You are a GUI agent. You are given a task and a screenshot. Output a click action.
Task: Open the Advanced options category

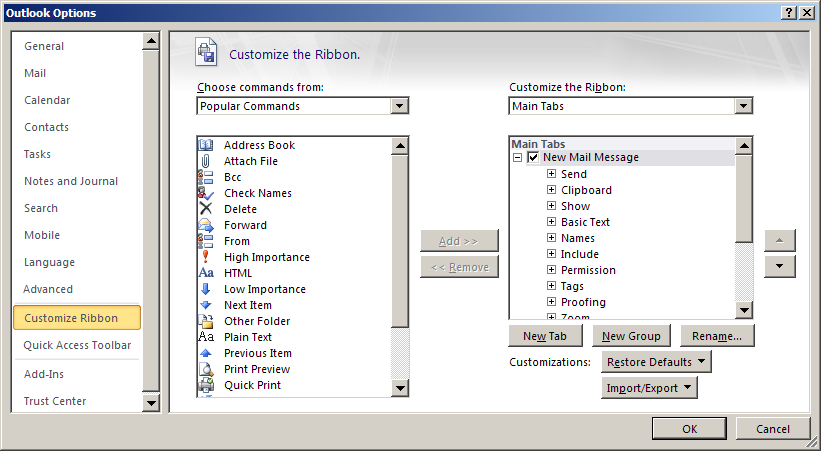48,289
